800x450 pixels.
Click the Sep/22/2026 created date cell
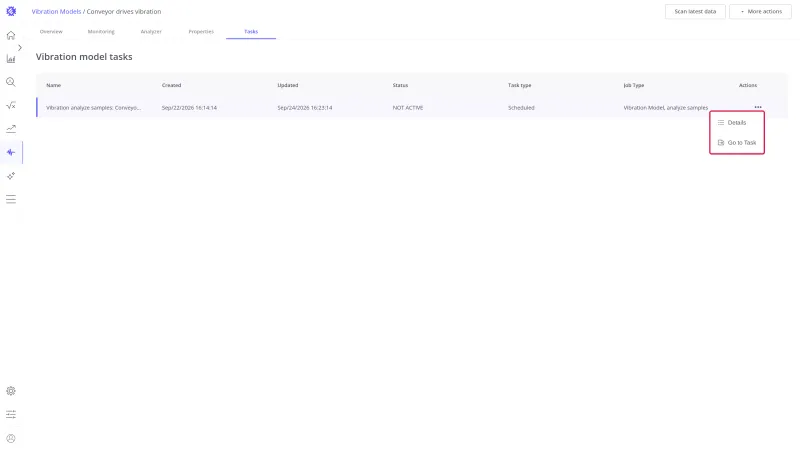(x=189, y=108)
